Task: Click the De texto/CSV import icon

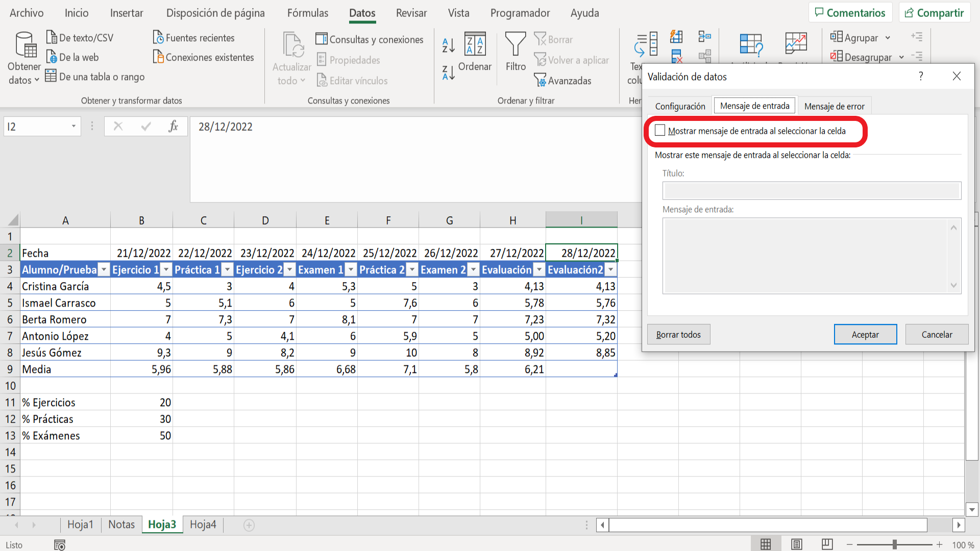Action: (x=52, y=37)
